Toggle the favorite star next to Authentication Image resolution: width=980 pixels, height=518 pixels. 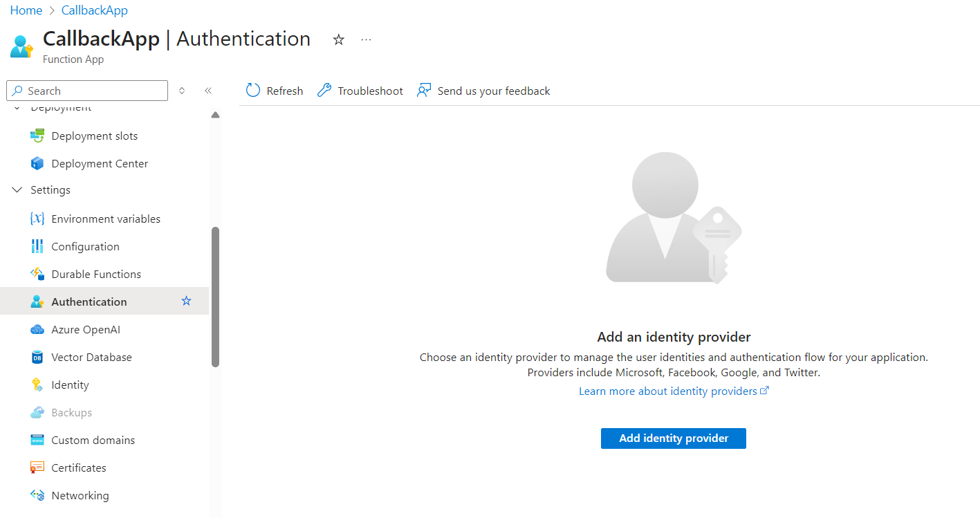[186, 301]
